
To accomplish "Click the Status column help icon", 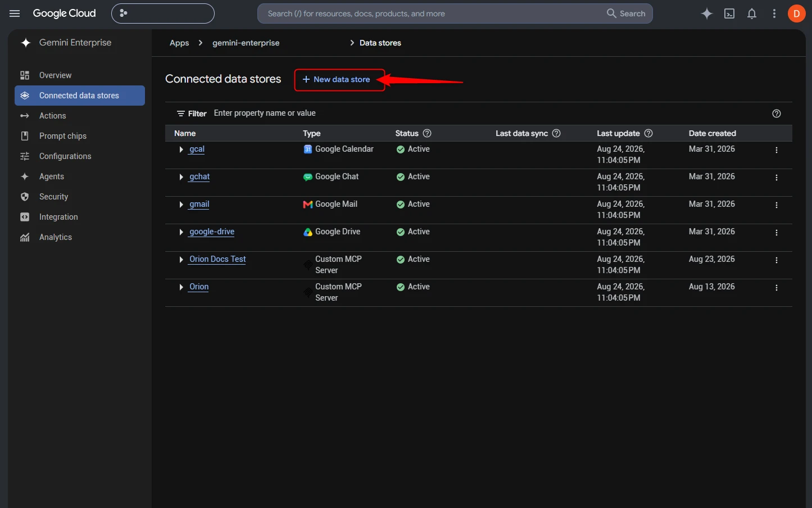I will pos(427,133).
